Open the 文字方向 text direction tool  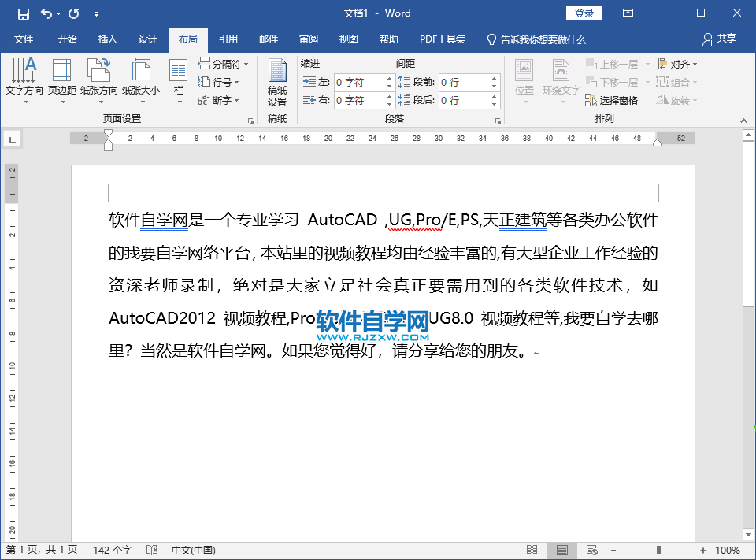tap(24, 80)
